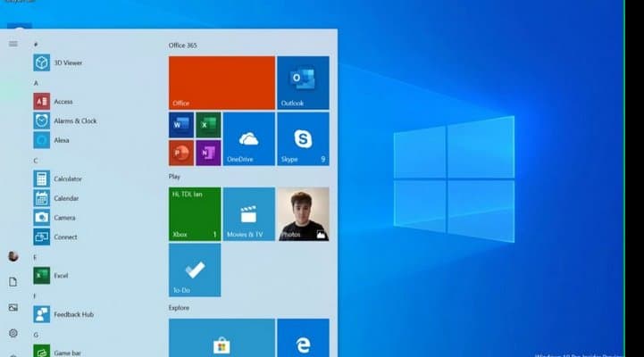Viewport: 644px width, 357px height.
Task: Click the small Word tile
Action: (x=181, y=125)
